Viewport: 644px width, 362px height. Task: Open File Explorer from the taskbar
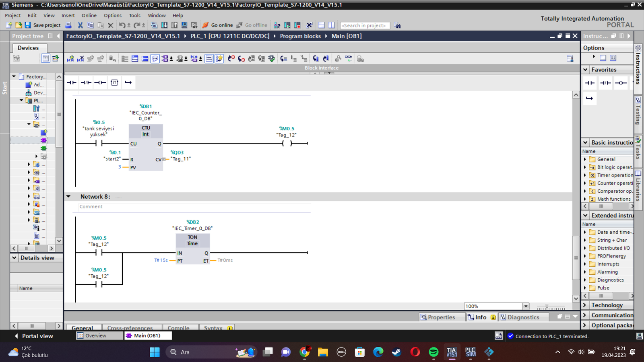click(x=323, y=352)
